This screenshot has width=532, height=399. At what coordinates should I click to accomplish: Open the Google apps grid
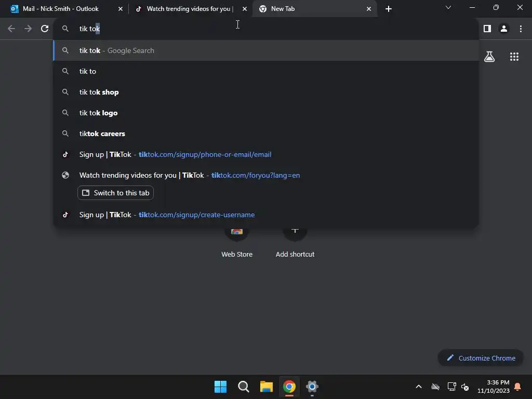click(x=514, y=57)
